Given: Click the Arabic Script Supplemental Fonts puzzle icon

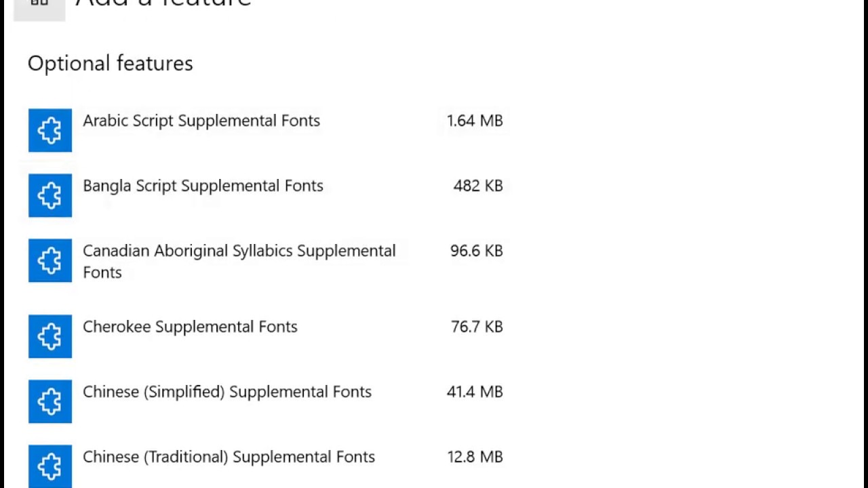Looking at the screenshot, I should coord(50,130).
